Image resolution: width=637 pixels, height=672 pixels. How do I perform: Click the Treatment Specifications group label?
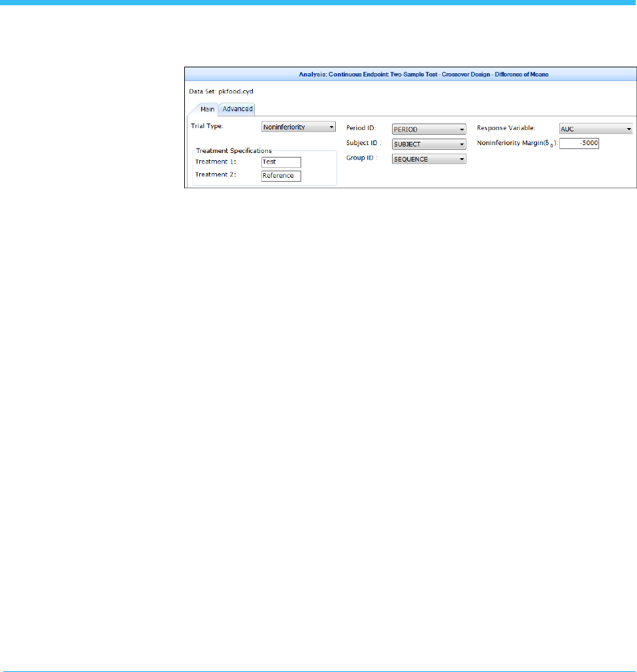point(234,151)
